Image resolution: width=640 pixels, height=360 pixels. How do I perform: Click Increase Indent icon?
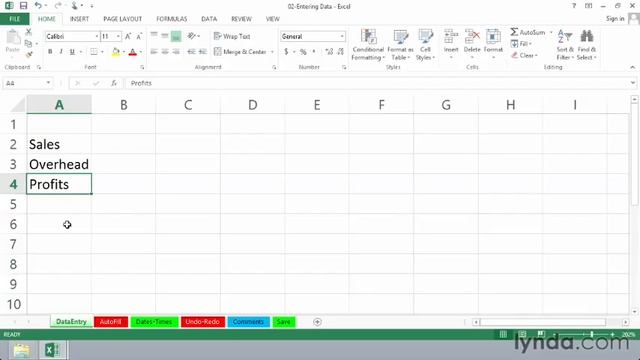[202, 51]
